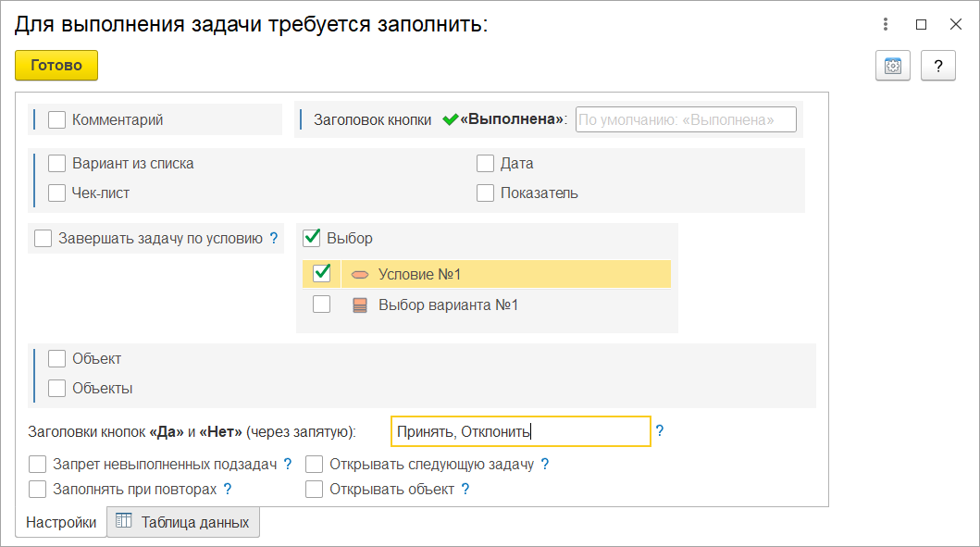Open the three-dot more options menu
Viewport: 980px width, 547px height.
[x=885, y=24]
